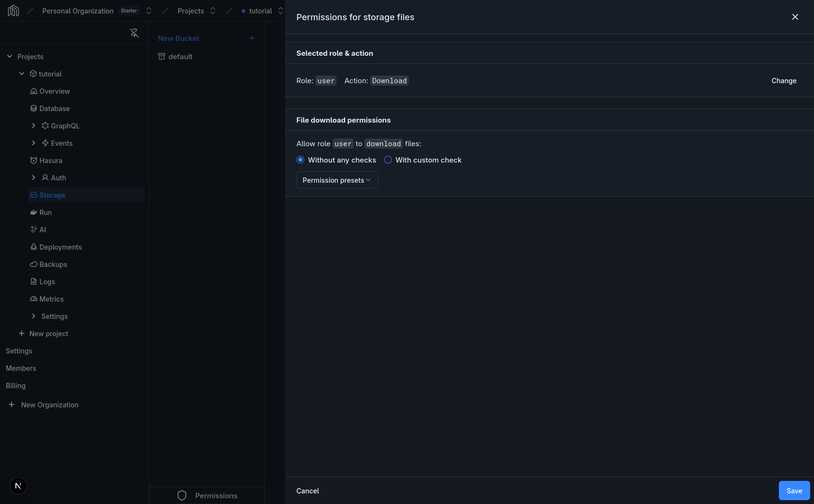Click the Events lightning icon

[x=45, y=143]
